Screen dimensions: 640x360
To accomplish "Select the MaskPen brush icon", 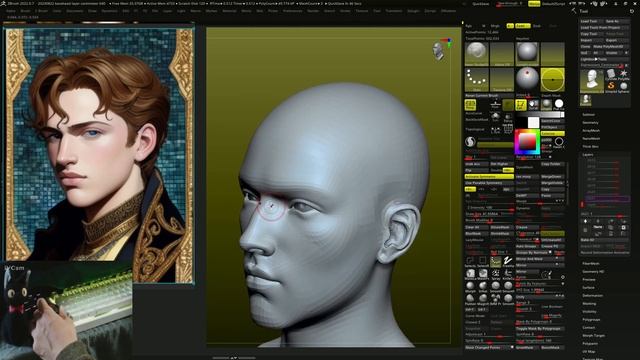I will 483,274.
